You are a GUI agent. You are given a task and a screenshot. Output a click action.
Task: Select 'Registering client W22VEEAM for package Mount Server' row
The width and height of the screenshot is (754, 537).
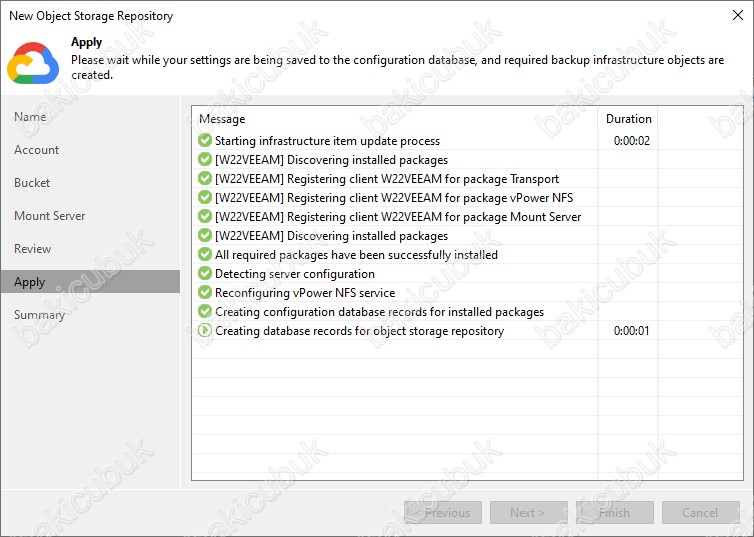pos(467,216)
